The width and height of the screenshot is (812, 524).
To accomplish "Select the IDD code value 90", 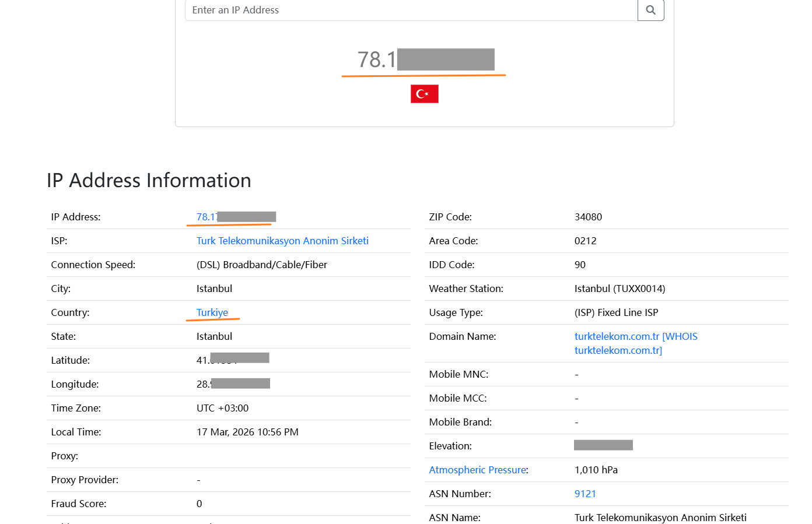I will click(x=580, y=265).
